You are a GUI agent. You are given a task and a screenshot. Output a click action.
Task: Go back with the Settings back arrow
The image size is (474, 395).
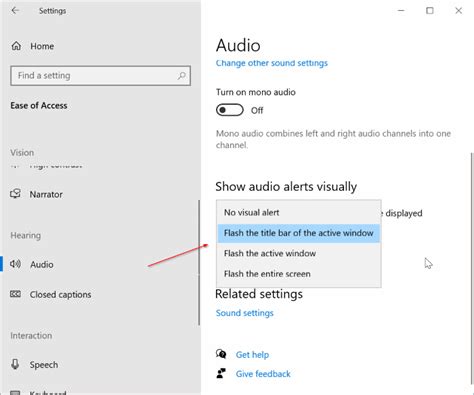15,11
